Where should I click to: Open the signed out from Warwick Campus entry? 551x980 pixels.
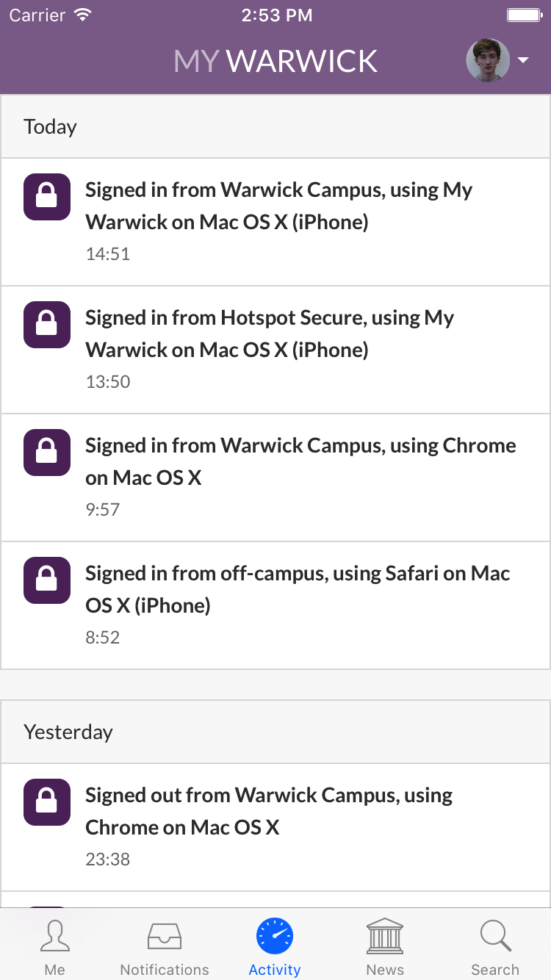pos(294,827)
